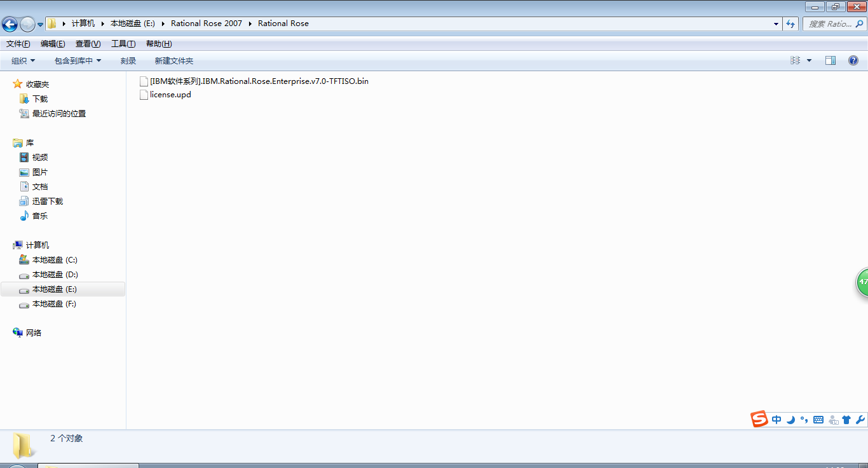Click the 新建文件夹 toolbar button

[173, 61]
